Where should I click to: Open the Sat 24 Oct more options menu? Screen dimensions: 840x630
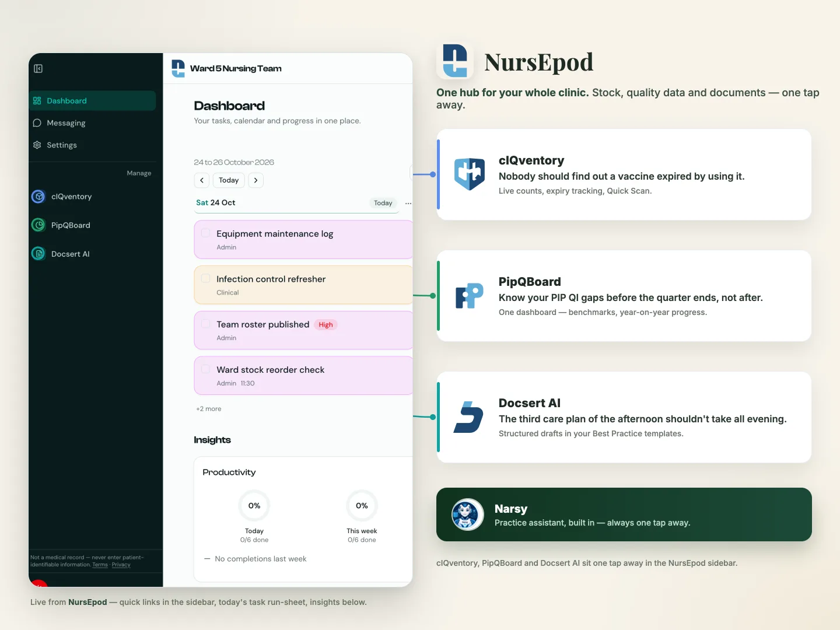point(408,203)
